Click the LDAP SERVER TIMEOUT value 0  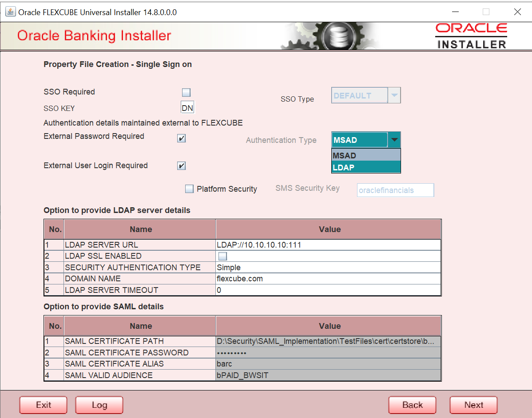[328, 290]
